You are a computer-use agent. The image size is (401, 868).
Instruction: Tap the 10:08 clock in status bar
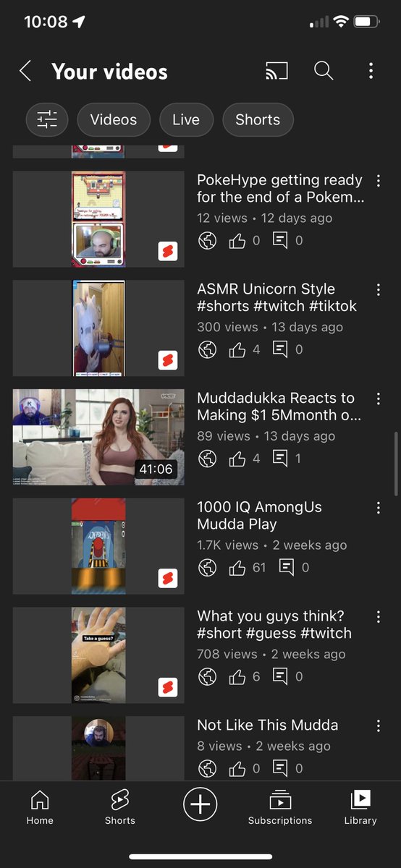pos(46,22)
